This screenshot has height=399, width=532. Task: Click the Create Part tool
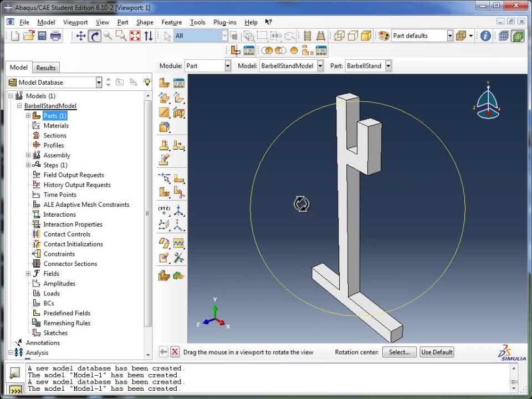click(164, 83)
